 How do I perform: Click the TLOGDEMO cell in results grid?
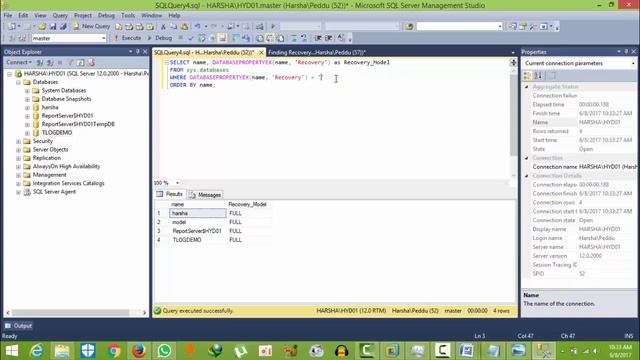(x=198, y=240)
